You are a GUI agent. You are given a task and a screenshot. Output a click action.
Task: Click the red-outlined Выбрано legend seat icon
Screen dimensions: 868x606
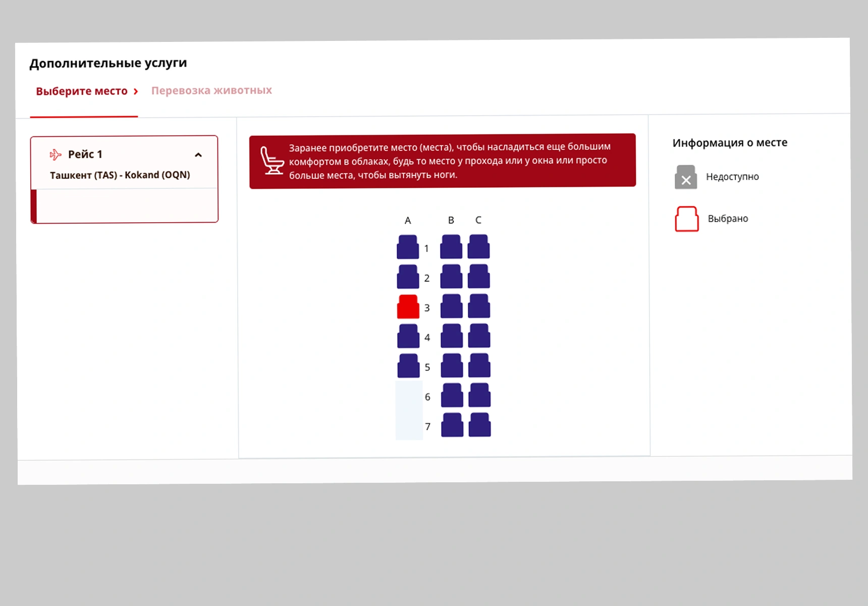tap(687, 219)
